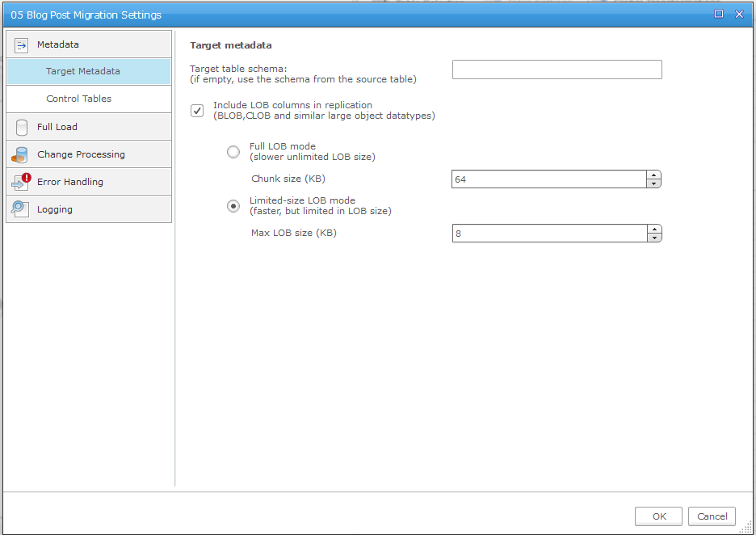
Task: Maximize the settings dialog window
Action: click(719, 14)
